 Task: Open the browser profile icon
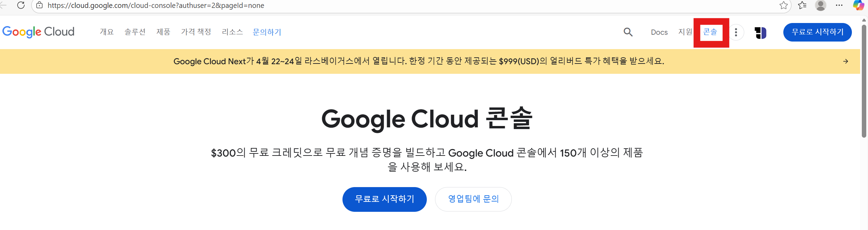pos(821,5)
